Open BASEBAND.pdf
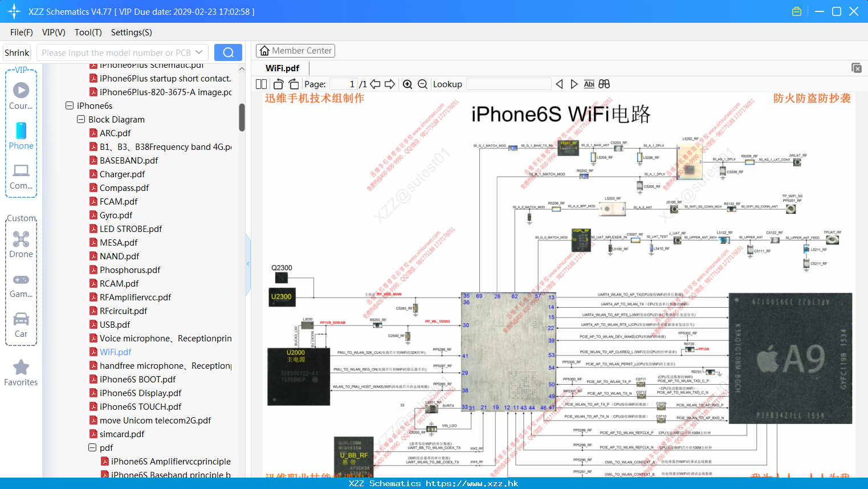The height and width of the screenshot is (489, 868). click(129, 160)
